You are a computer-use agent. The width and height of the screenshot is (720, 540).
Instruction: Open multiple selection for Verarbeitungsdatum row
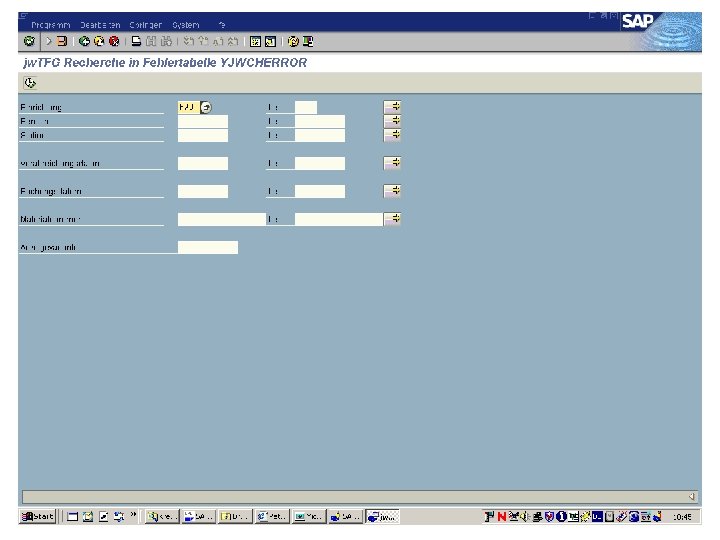point(392,163)
